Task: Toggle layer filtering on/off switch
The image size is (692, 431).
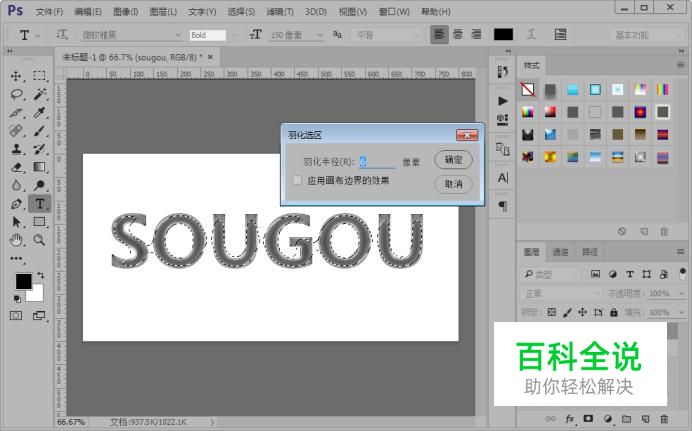Action: tap(683, 274)
